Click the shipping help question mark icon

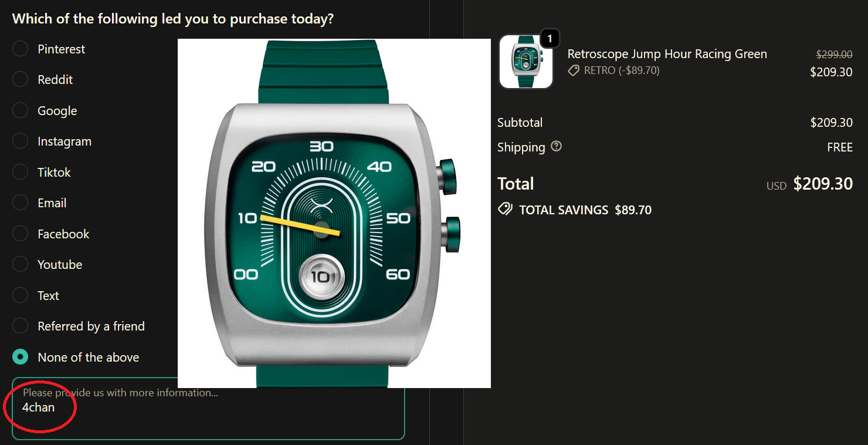tap(556, 146)
